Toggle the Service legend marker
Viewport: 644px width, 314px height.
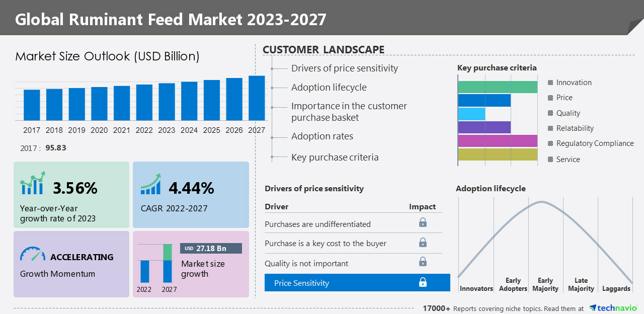tap(550, 160)
